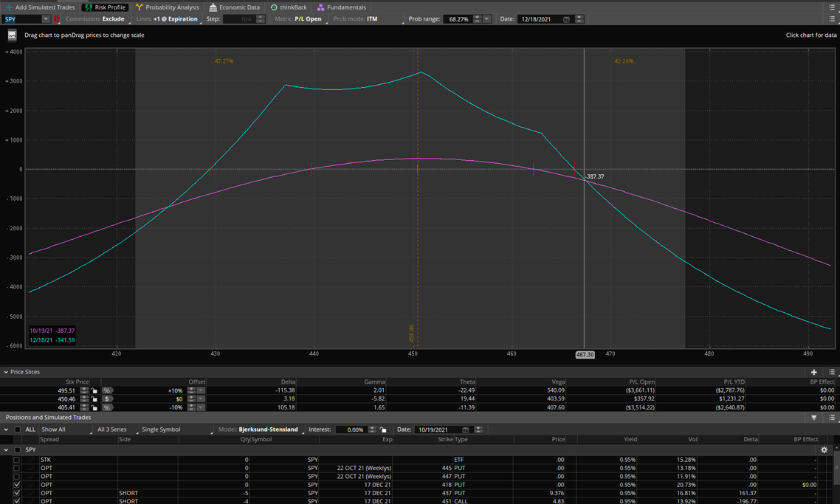Change the Model Bjerksund-Stensland selector
Screen dimensions: 840x504
[269, 429]
